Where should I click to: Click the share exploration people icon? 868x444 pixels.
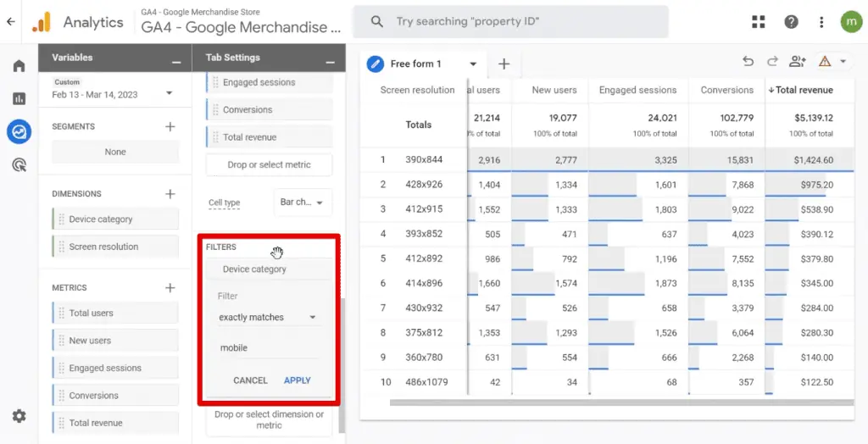point(797,62)
